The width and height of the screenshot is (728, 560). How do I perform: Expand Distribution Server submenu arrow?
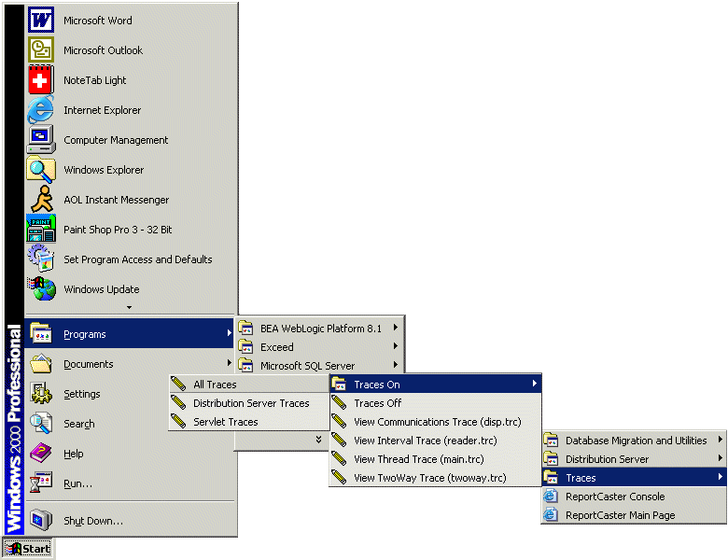pyautogui.click(x=721, y=458)
